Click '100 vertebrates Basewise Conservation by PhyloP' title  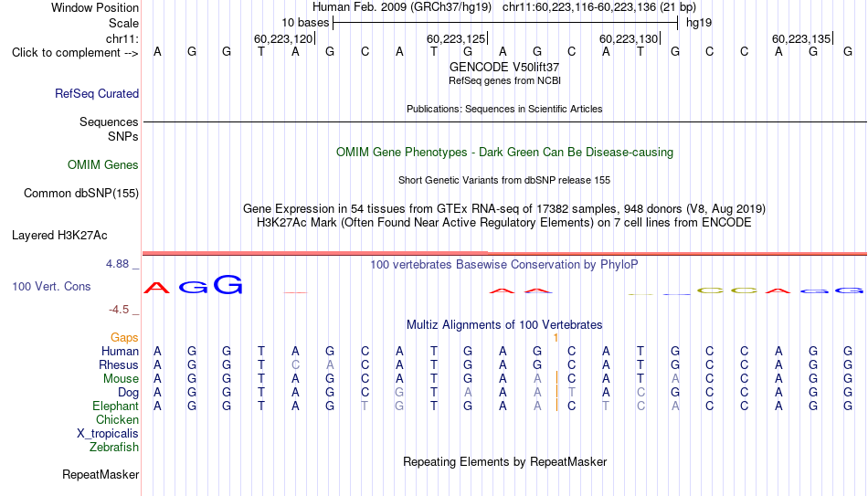tap(504, 265)
